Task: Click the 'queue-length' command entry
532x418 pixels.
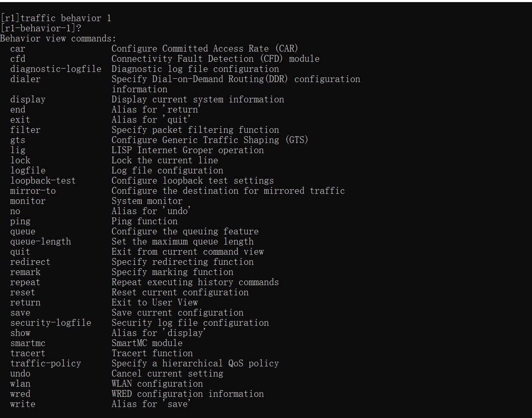Action: point(41,242)
